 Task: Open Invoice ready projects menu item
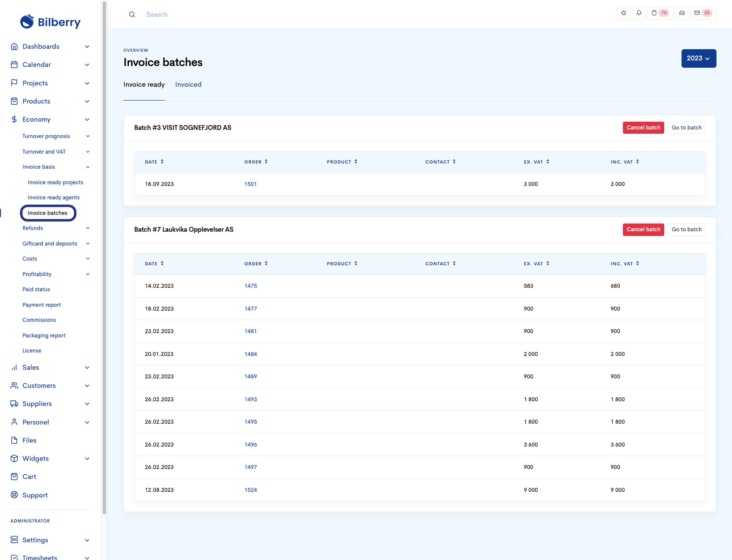coord(55,182)
